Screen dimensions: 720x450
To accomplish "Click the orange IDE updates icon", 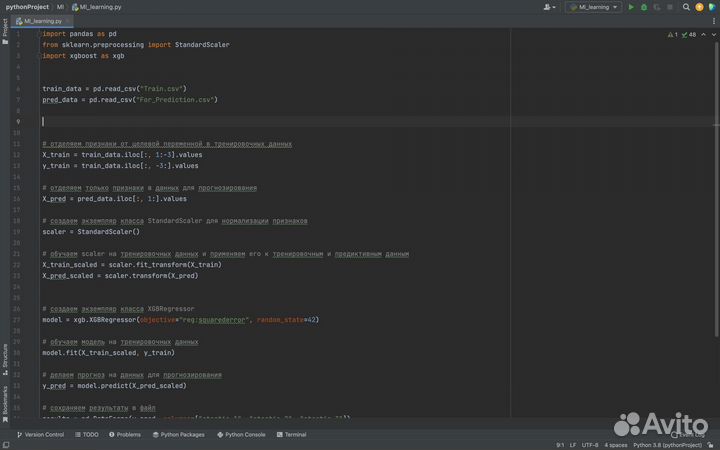I will click(x=699, y=7).
